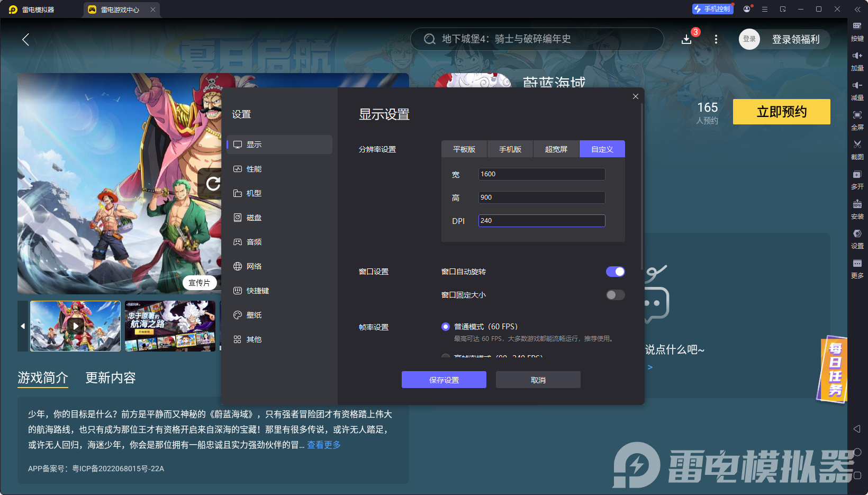Open the 快捷键 settings section
This screenshot has height=495, width=868.
279,291
